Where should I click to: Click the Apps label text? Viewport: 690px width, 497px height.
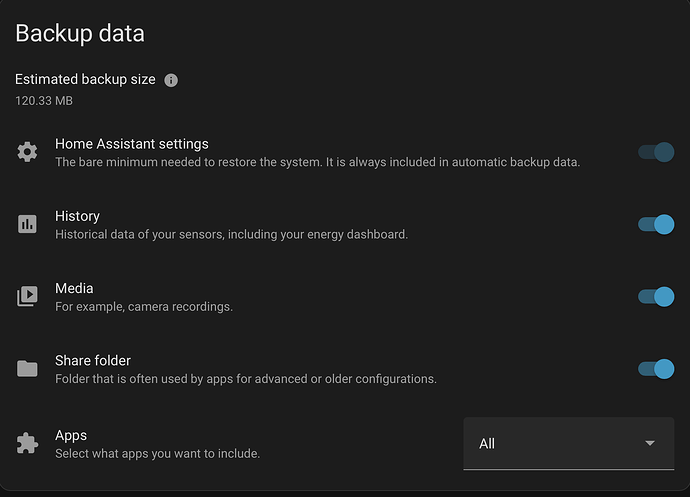71,435
